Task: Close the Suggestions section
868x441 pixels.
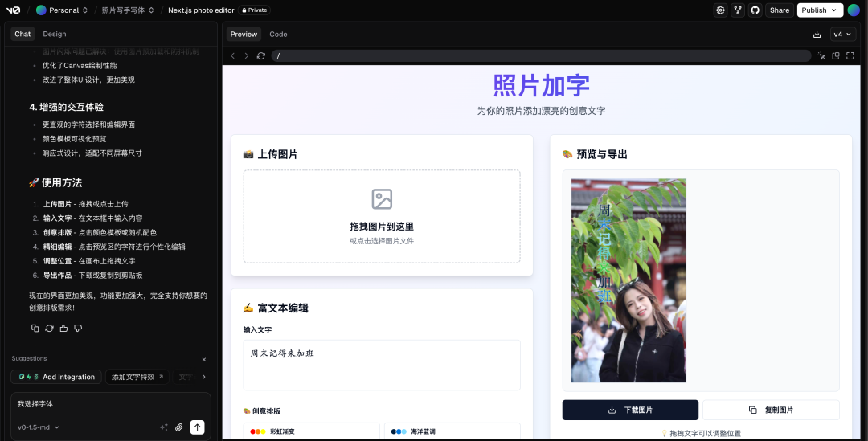Action: pos(203,359)
